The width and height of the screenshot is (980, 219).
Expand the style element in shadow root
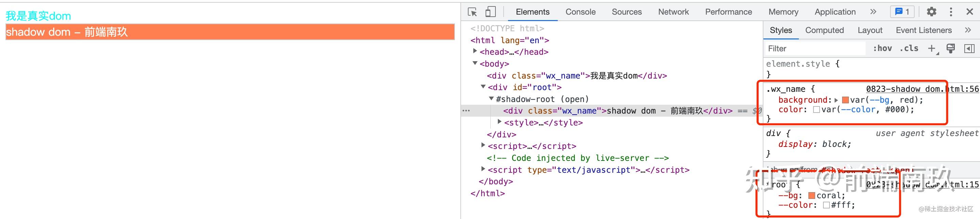tap(500, 122)
